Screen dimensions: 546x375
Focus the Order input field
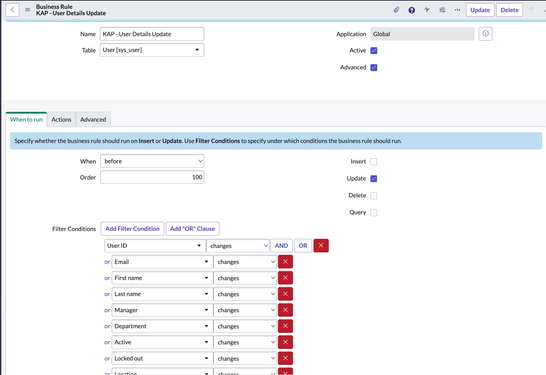click(152, 177)
